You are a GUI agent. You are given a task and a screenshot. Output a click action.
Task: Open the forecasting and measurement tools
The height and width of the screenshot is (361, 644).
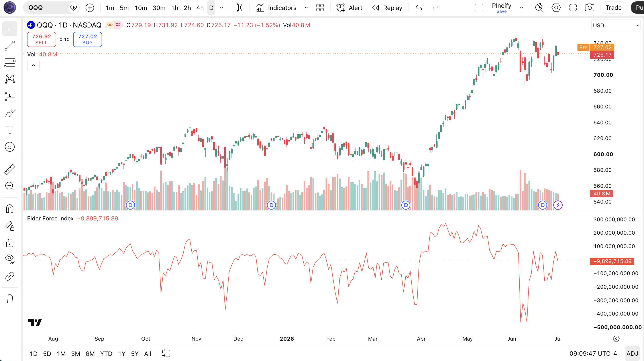(x=10, y=96)
